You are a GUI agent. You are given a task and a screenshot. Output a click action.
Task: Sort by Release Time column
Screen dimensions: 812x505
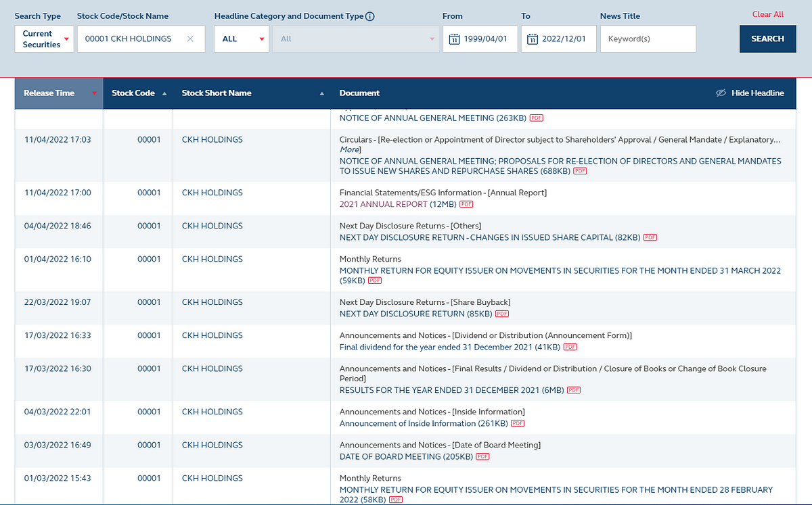point(59,93)
